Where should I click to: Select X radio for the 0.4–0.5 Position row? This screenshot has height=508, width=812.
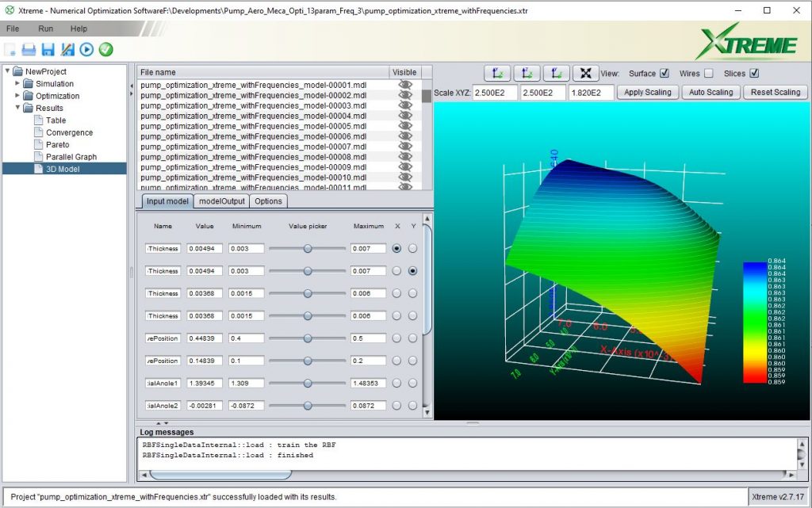tap(396, 338)
